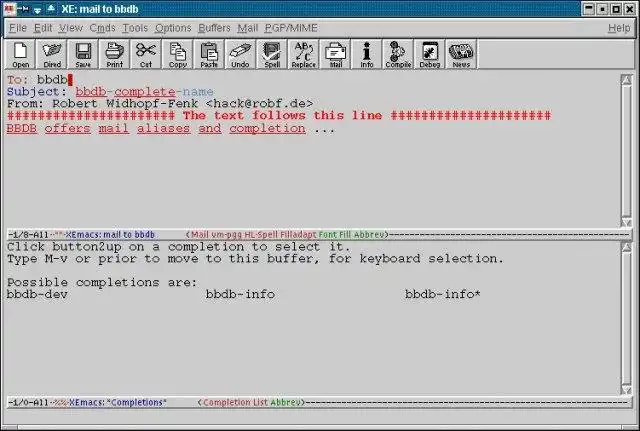Select the bbdb-dev completion
The height and width of the screenshot is (431, 640).
pos(37,294)
